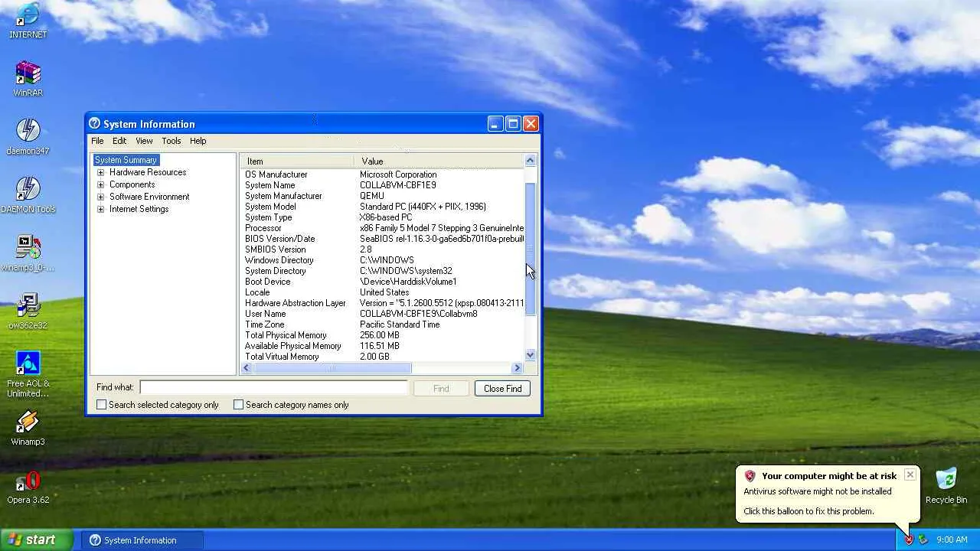
Task: Click the vertical scrollbar thumb in details pane
Action: 530,249
